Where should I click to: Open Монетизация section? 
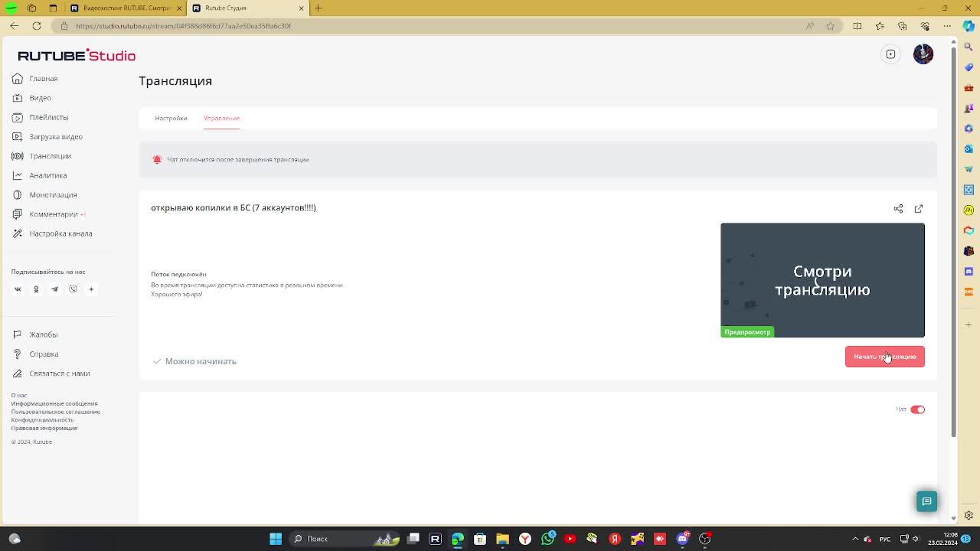[x=44, y=194]
